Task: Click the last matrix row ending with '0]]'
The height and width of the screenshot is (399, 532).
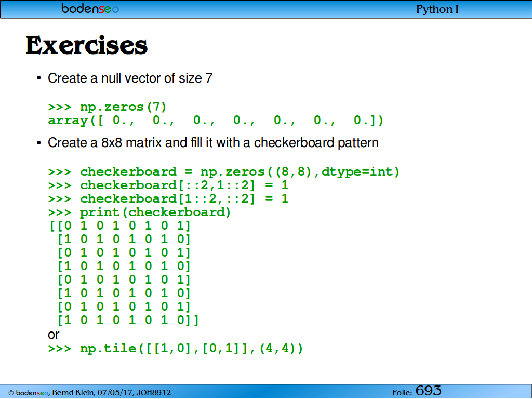Action: pos(128,320)
